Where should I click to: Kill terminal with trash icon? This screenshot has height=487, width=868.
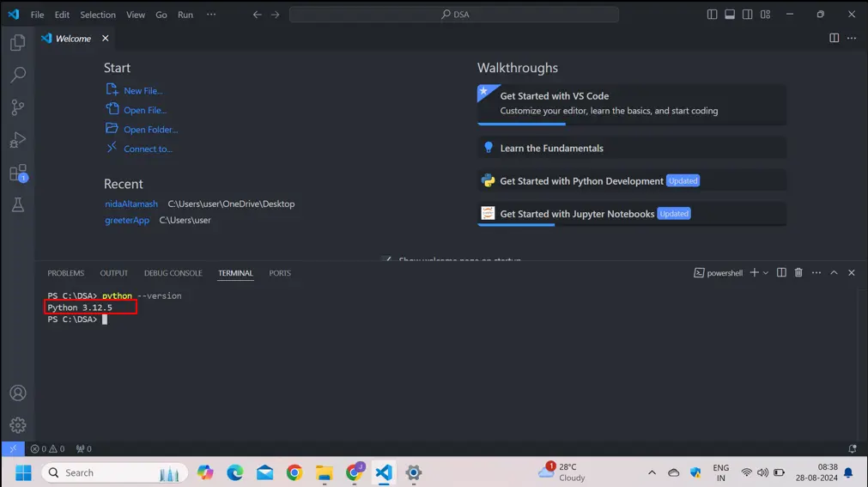(798, 272)
